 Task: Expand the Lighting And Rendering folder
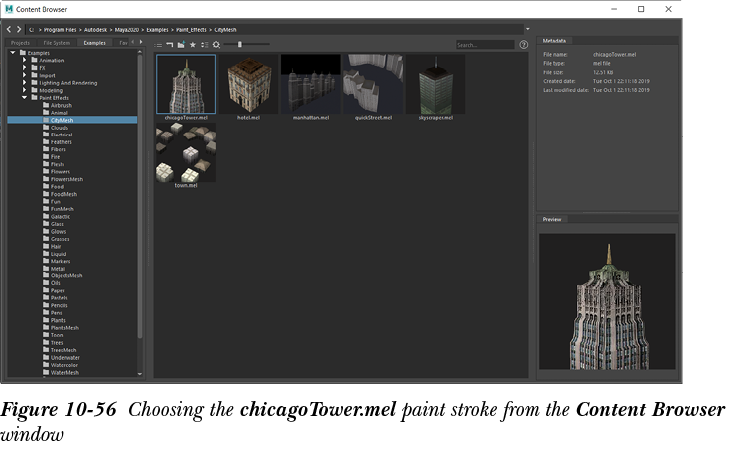pyautogui.click(x=24, y=82)
